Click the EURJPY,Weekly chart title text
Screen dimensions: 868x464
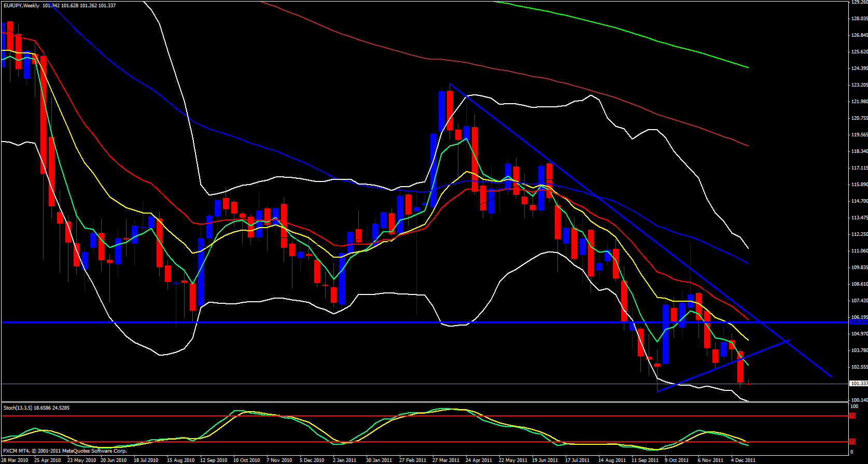click(21, 6)
